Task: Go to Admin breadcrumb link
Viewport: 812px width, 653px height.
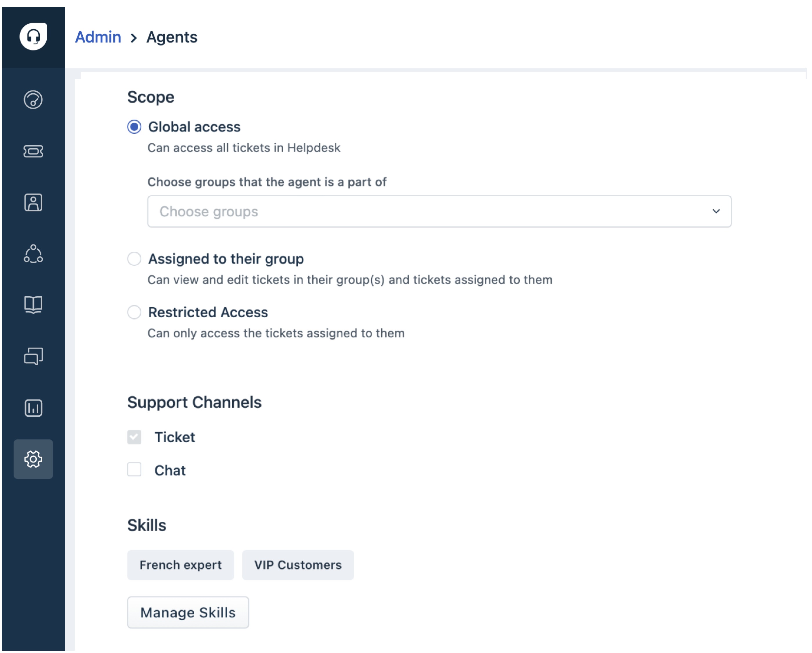Action: pyautogui.click(x=98, y=37)
